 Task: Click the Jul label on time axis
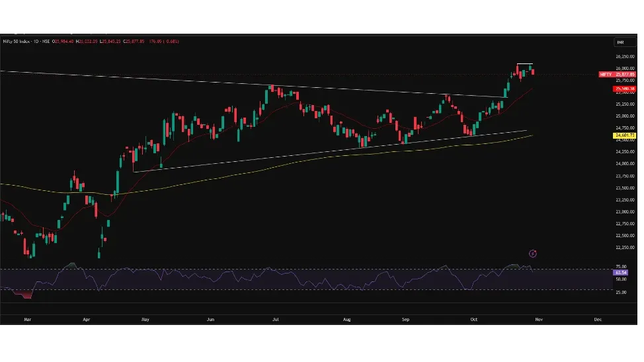coord(276,319)
